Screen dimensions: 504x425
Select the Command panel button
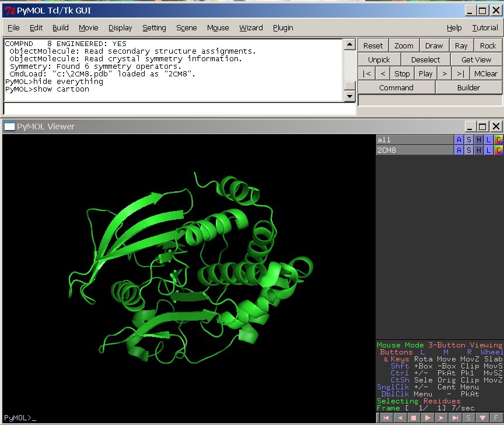click(396, 87)
